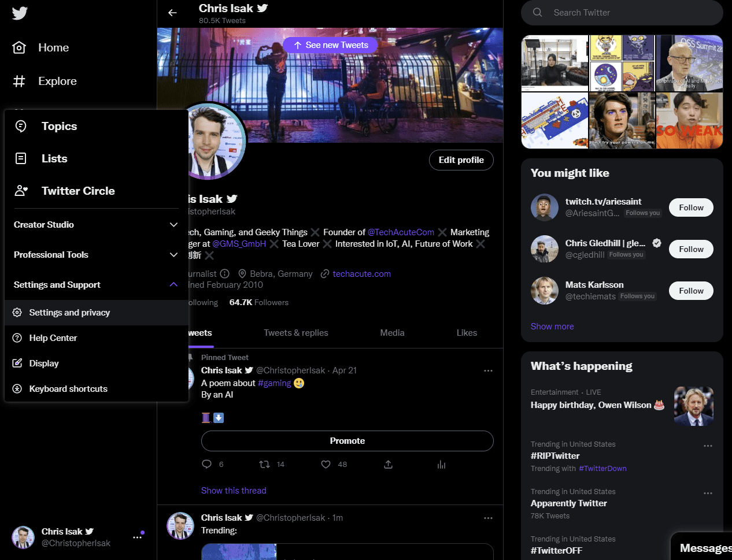Open the Messages drawer
The width and height of the screenshot is (732, 560).
[701, 547]
